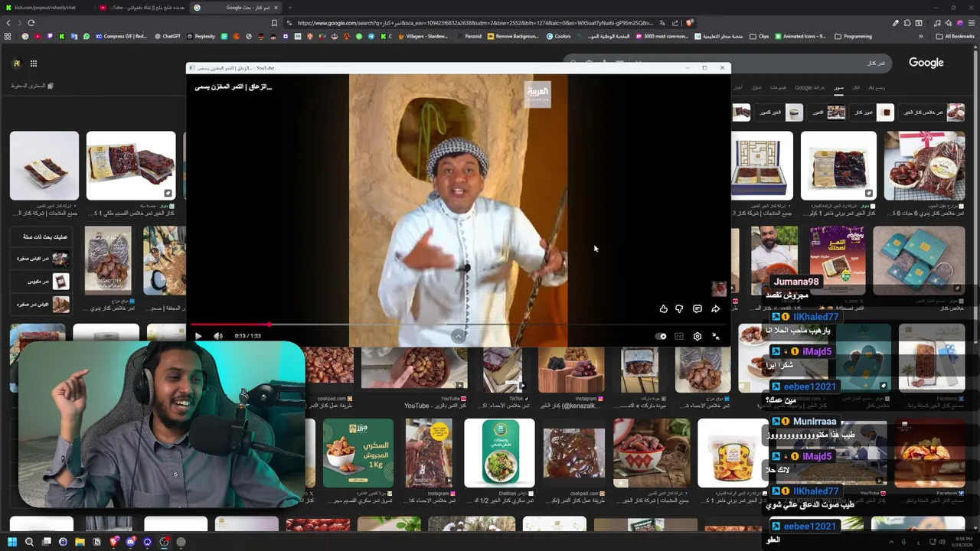Screen dimensions: 980x551
Task: Open green salad recipe image result
Action: [499, 453]
